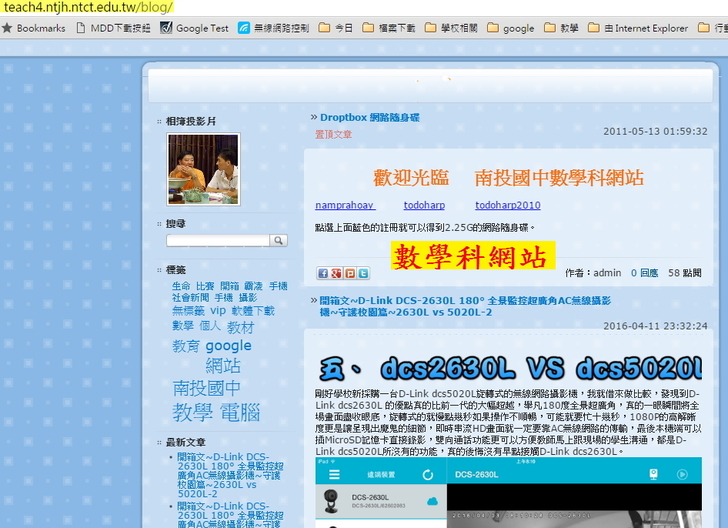
Task: Select the 個人 tag
Action: click(210, 326)
